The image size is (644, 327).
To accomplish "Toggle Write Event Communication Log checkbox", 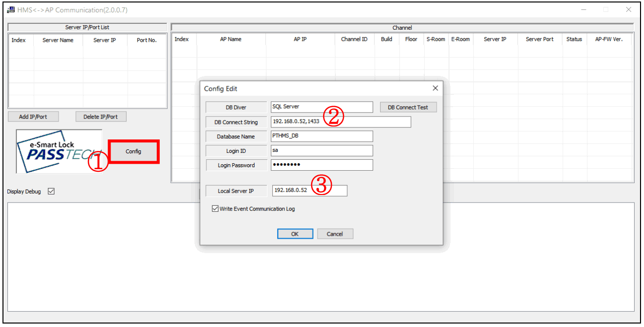I will coord(215,209).
